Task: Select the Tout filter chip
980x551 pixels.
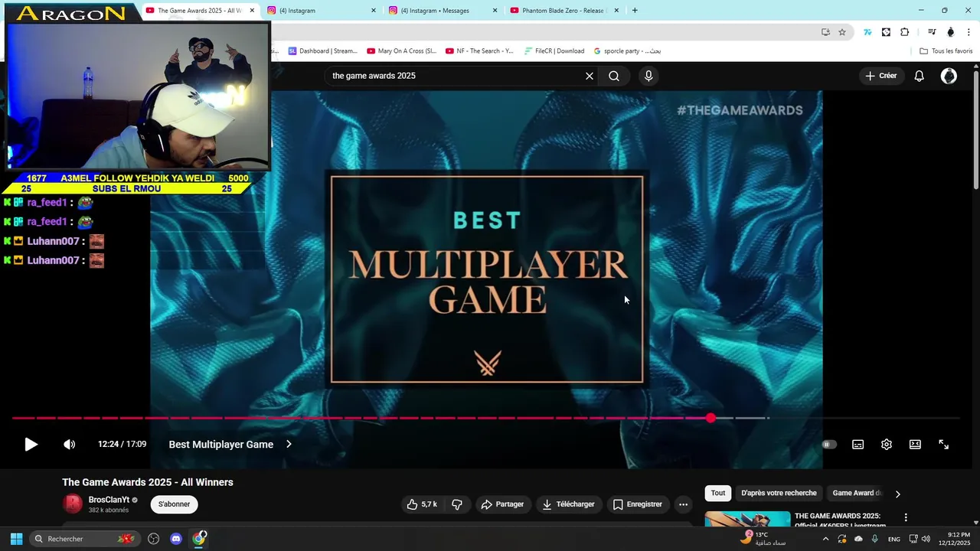Action: (x=718, y=494)
